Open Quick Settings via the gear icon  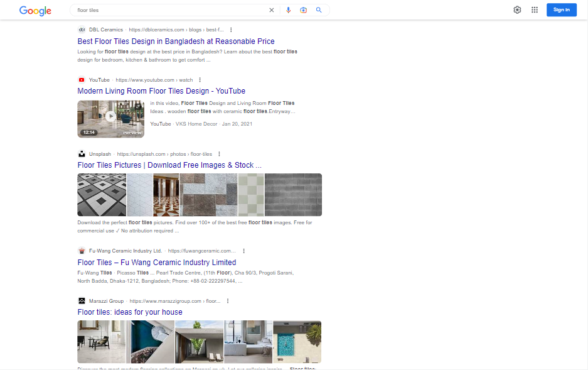[517, 10]
